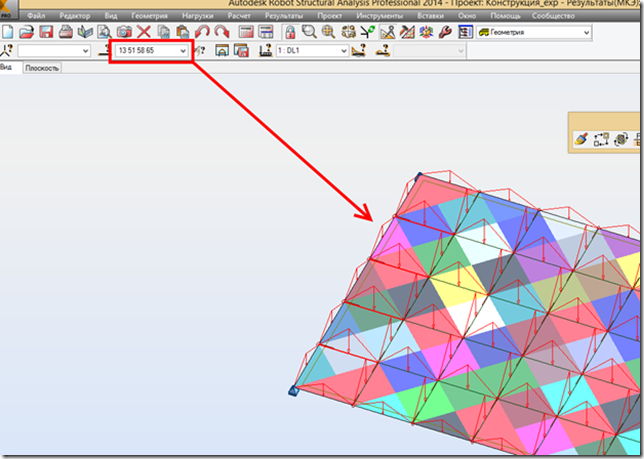
Task: Open the Помощь menu
Action: pos(505,16)
